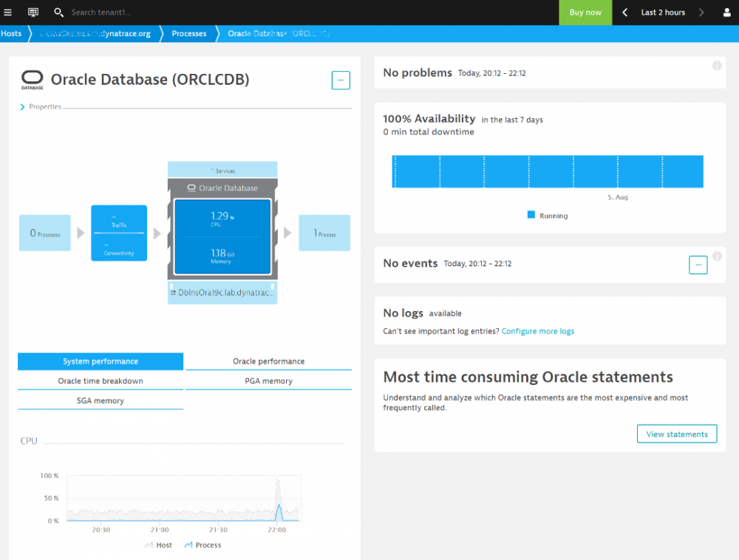
Task: Open the Traffic Connectivity tile
Action: pyautogui.click(x=119, y=233)
